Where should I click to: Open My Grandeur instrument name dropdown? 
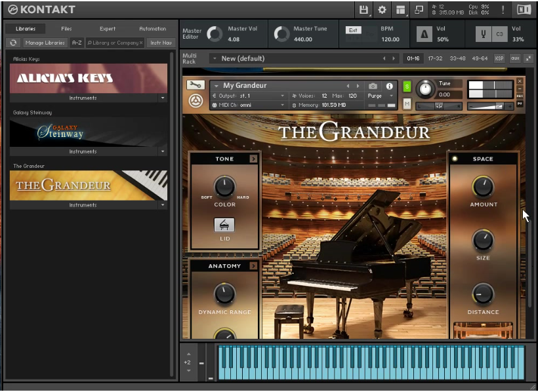(217, 86)
